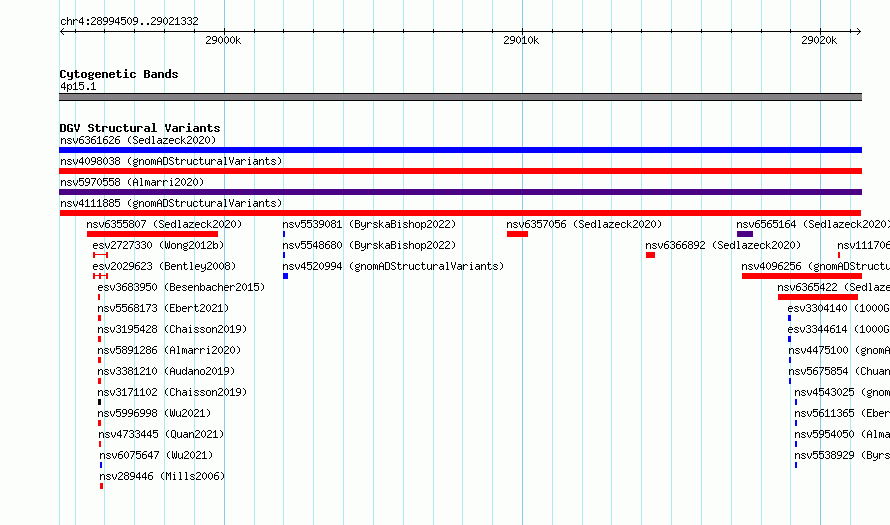This screenshot has height=525, width=890.
Task: Click the nsv6565164 purple feature bar
Action: [x=745, y=234]
